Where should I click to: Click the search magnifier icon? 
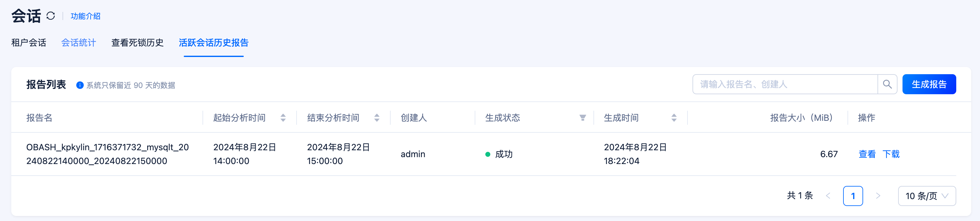887,84
